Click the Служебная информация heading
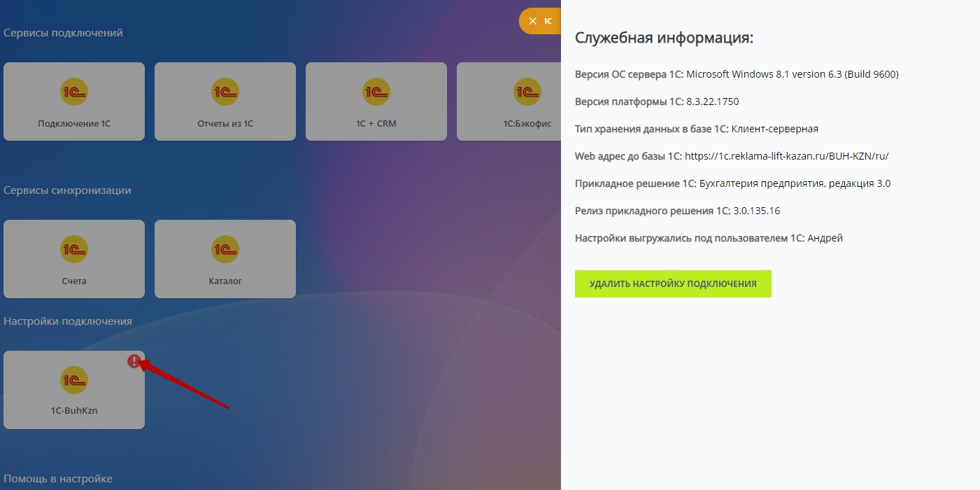The width and height of the screenshot is (980, 490). pos(664,38)
